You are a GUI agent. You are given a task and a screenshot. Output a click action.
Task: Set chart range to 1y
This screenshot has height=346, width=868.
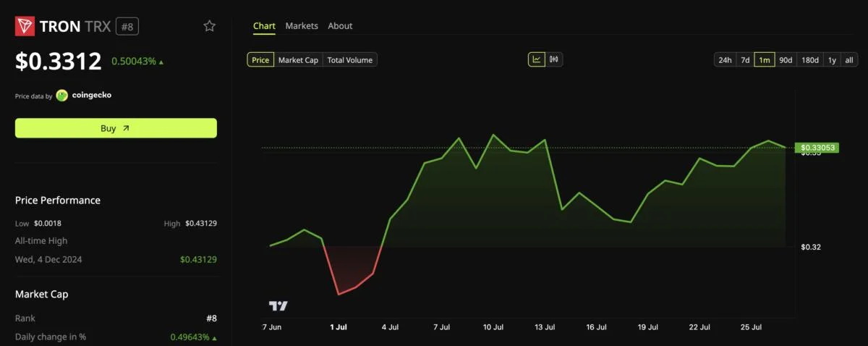832,60
